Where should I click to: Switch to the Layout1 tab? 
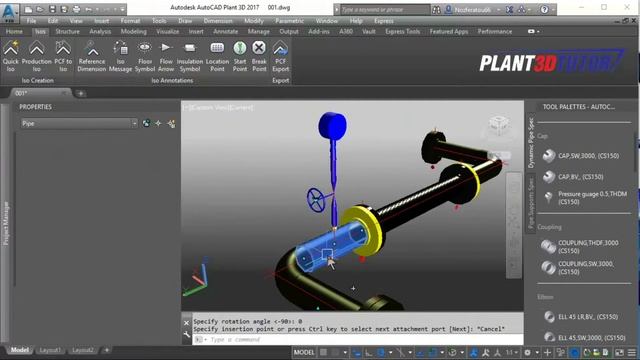click(50, 350)
